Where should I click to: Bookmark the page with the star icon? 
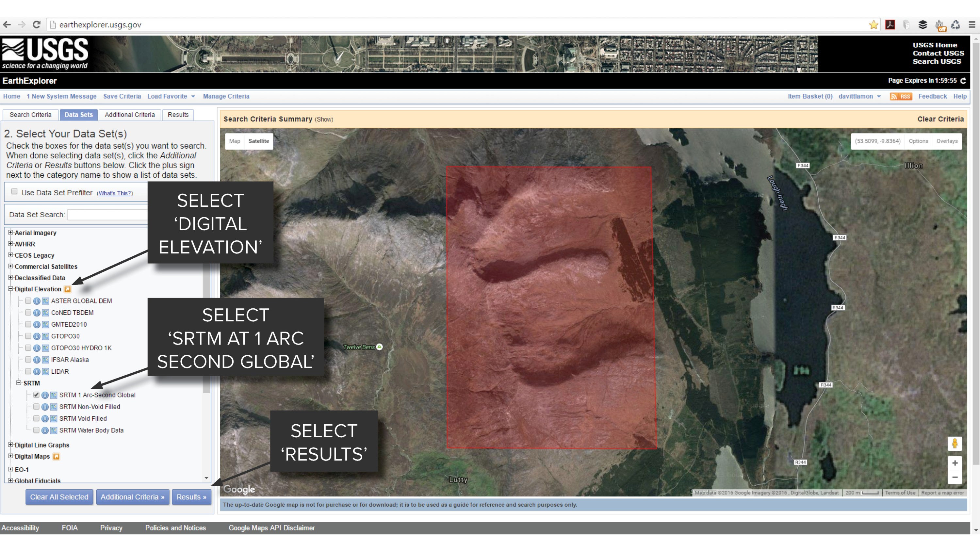tap(874, 24)
